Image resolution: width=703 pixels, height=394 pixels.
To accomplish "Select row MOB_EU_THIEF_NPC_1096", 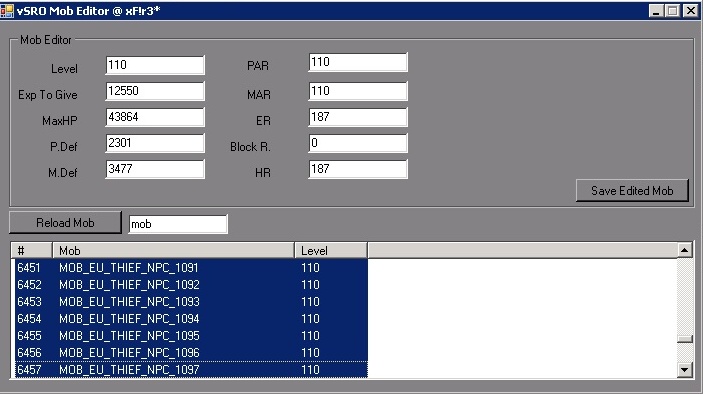I will pos(191,353).
